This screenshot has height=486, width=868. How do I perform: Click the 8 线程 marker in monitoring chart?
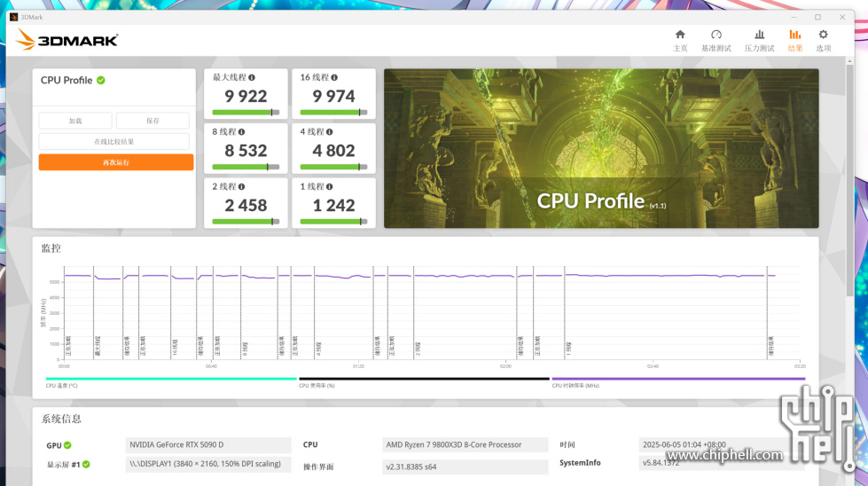[x=246, y=349]
